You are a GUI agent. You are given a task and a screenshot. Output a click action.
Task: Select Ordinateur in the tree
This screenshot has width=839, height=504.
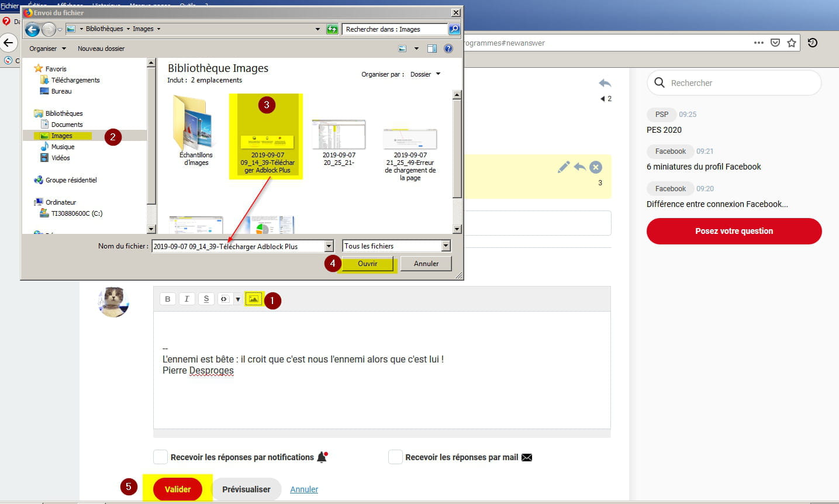click(x=56, y=202)
